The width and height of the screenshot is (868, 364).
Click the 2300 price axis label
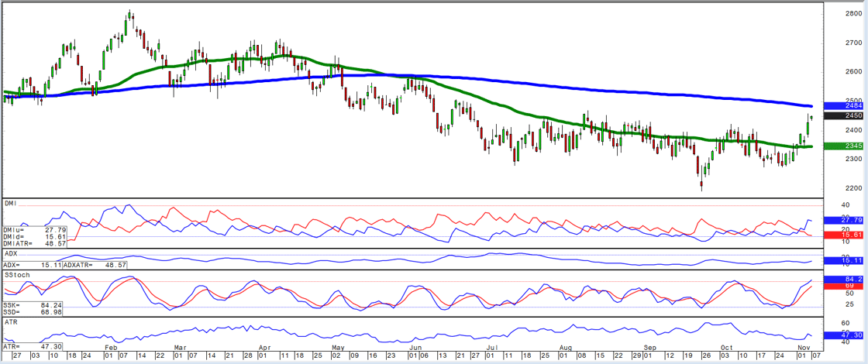(x=853, y=160)
